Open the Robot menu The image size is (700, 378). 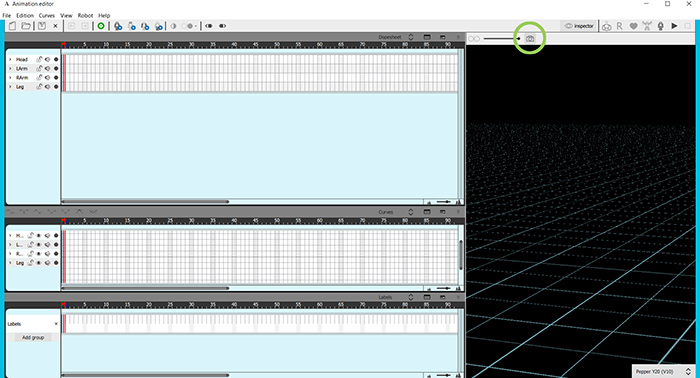coord(85,15)
